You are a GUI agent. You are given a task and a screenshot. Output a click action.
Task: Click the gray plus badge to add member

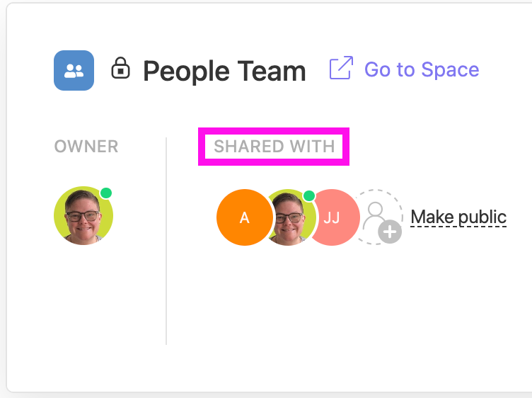pyautogui.click(x=390, y=232)
